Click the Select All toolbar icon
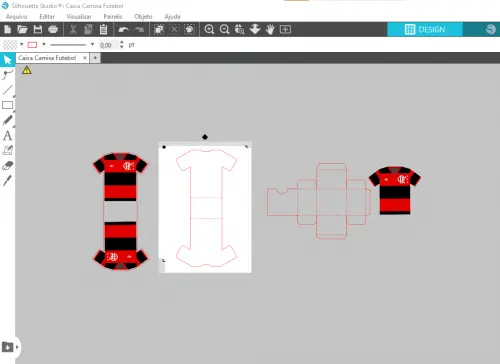Viewport: 500px width, 364px height. click(x=159, y=30)
